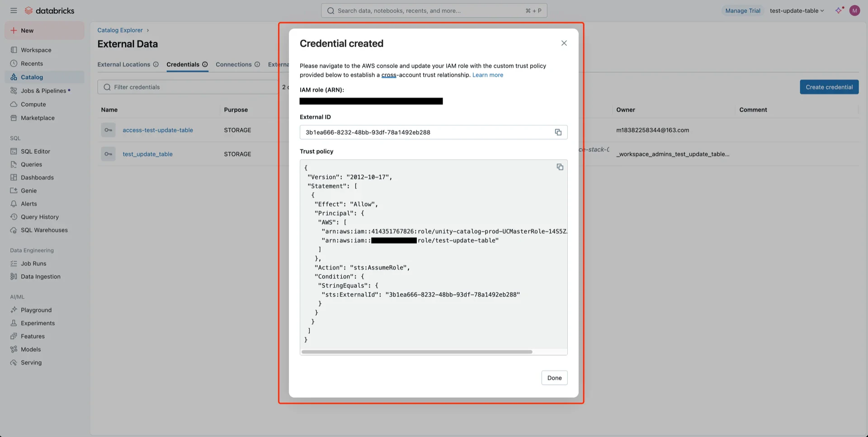Open Playground in the sidebar

pyautogui.click(x=44, y=310)
